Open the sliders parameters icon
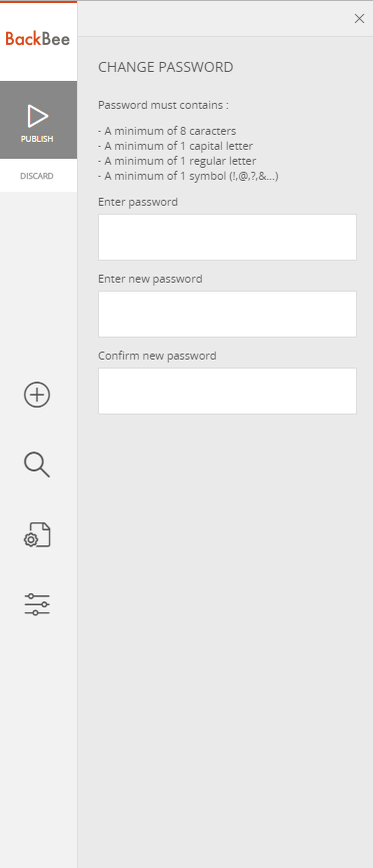This screenshot has height=868, width=373. (37, 604)
